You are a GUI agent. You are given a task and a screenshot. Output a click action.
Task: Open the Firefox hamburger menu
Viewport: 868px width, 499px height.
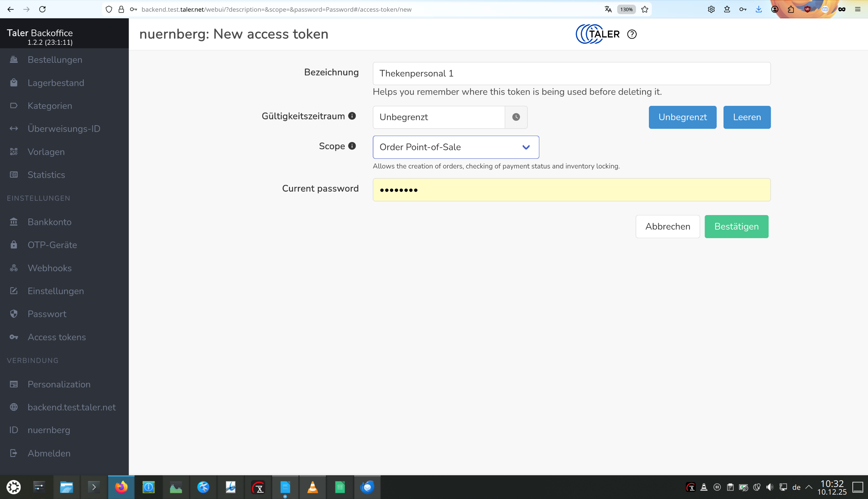click(x=858, y=9)
